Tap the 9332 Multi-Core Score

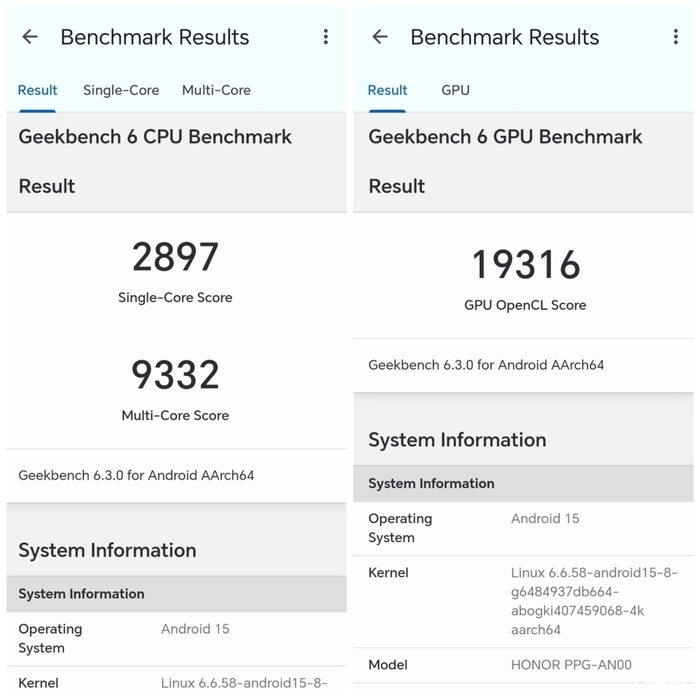175,376
